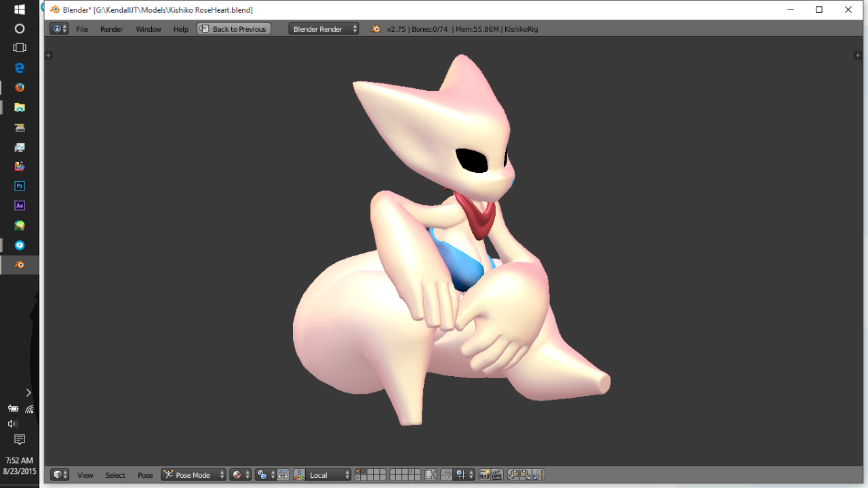Open the Action Center notifications
868x488 pixels.
pos(20,440)
